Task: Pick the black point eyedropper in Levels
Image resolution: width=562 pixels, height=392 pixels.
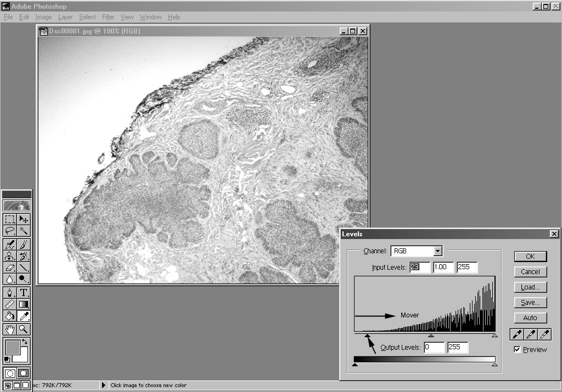Action: pyautogui.click(x=516, y=334)
